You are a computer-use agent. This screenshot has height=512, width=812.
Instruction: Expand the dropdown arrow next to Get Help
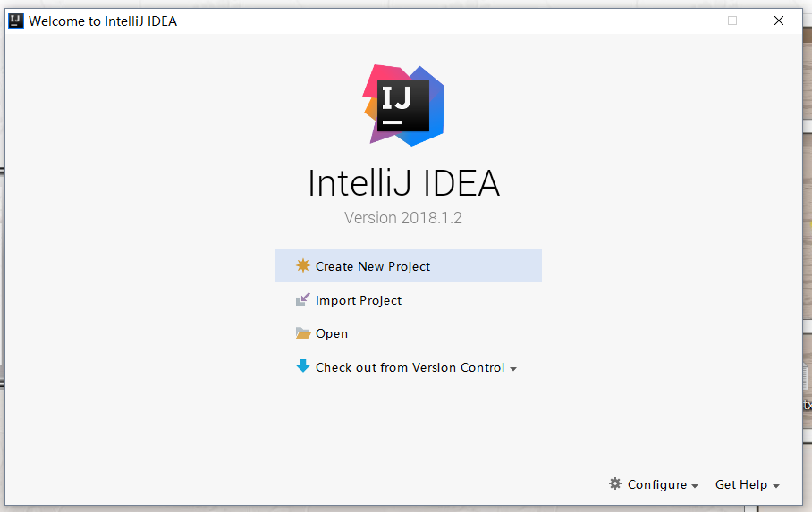[x=775, y=486]
